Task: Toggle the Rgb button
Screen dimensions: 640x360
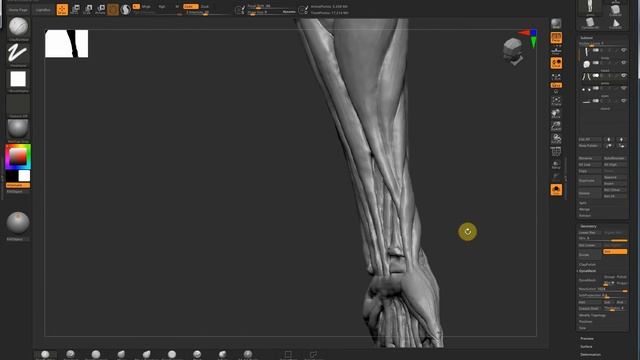Action: click(x=162, y=7)
